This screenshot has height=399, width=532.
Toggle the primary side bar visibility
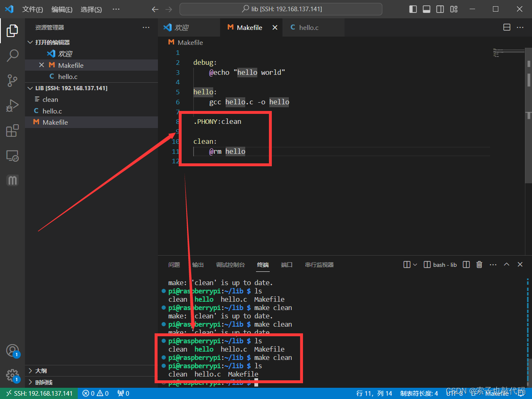pyautogui.click(x=413, y=9)
